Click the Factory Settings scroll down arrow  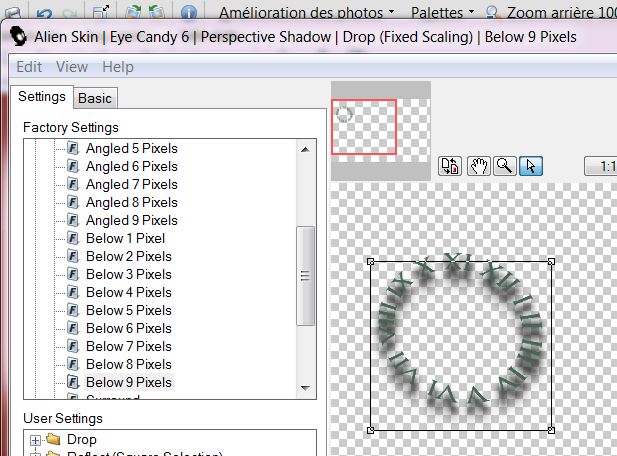pyautogui.click(x=305, y=388)
